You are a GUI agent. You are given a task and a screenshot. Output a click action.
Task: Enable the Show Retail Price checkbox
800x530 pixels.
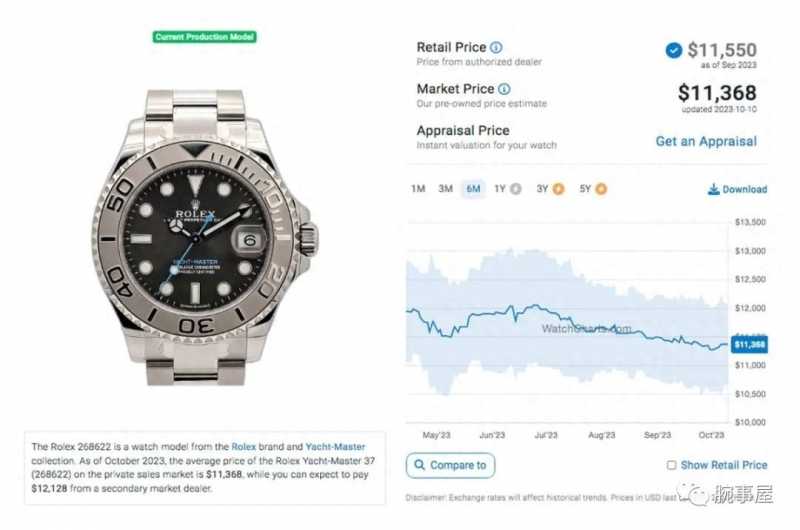(x=671, y=465)
